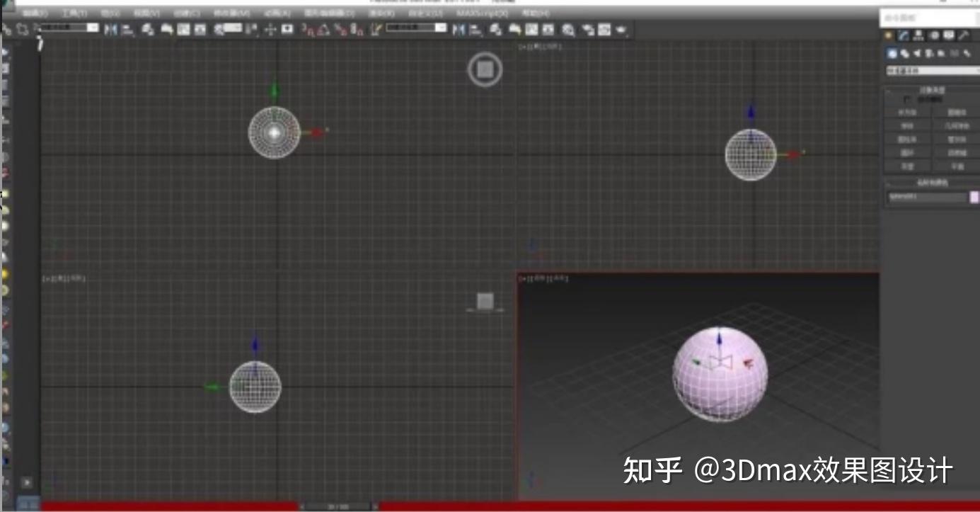Open the Align tool icon
This screenshot has height=512, width=980.
pos(476,29)
